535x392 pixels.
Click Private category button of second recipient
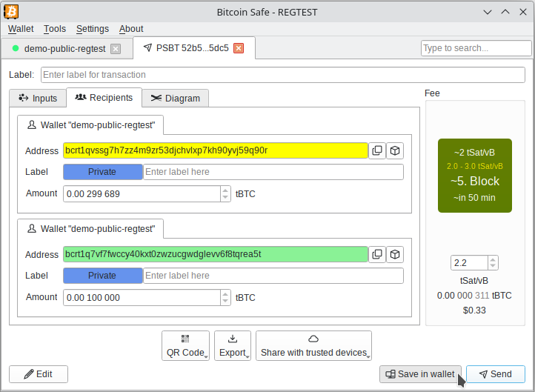coord(103,276)
